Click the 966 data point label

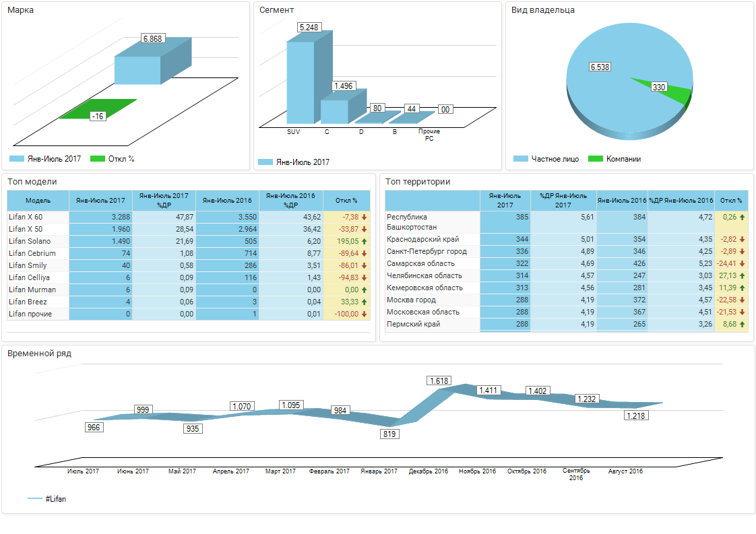click(94, 428)
